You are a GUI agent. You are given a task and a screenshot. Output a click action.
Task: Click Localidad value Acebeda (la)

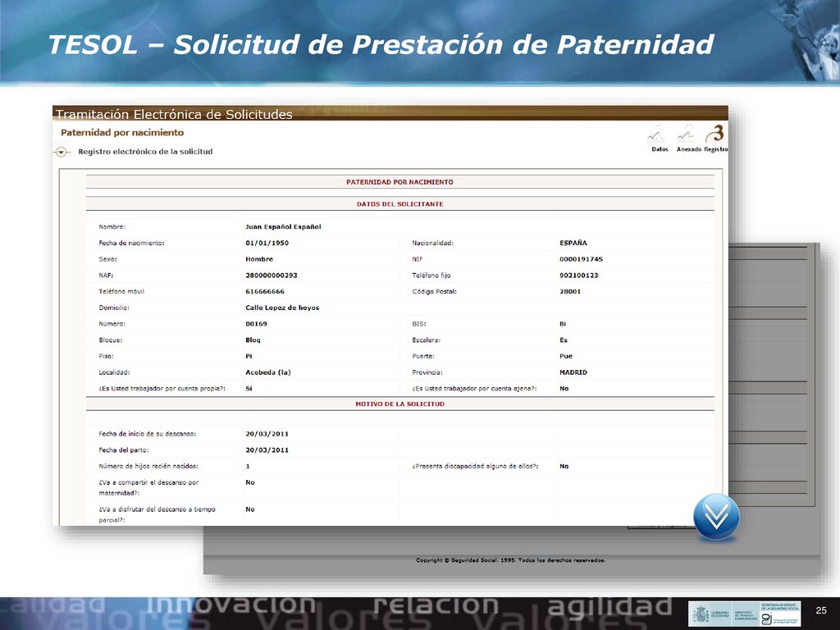tap(268, 372)
